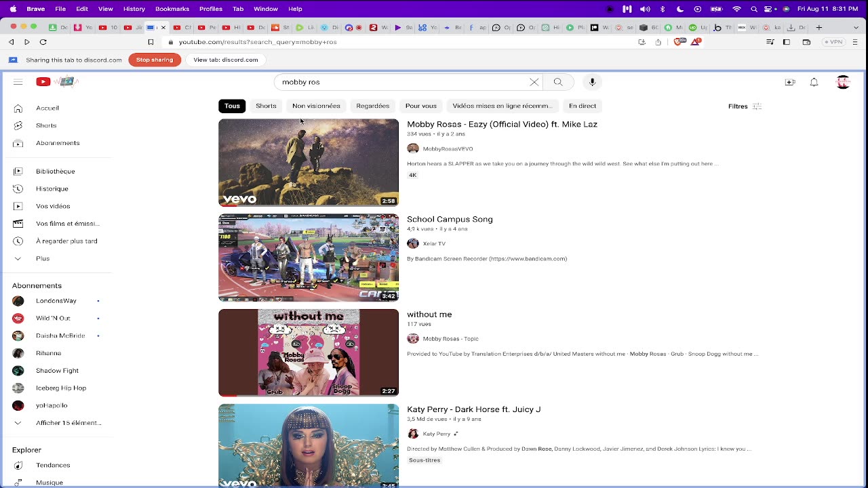Click the Brave Shields lion icon
The image size is (868, 488).
coord(677,42)
